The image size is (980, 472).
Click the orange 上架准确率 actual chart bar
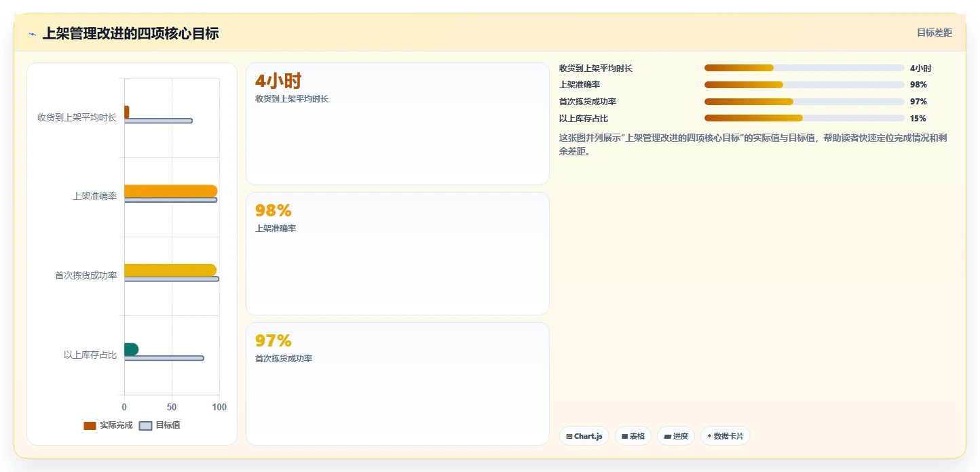pos(171,191)
